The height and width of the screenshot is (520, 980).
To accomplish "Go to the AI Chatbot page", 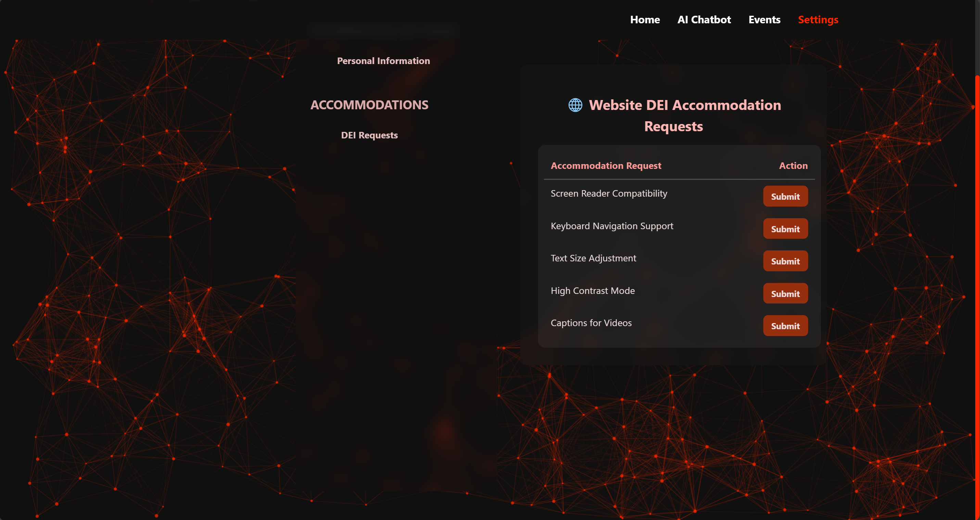I will (704, 20).
